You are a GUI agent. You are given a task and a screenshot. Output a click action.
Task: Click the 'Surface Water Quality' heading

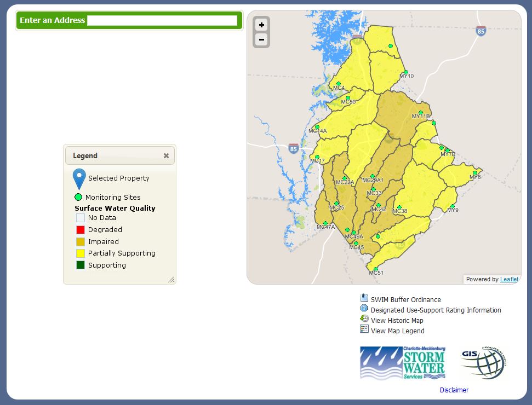(115, 208)
